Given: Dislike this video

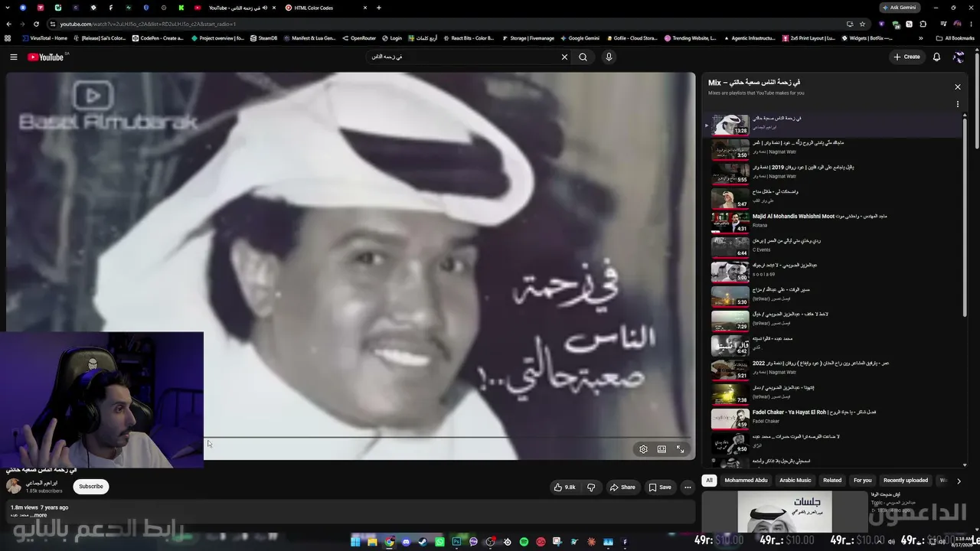Looking at the screenshot, I should point(591,487).
